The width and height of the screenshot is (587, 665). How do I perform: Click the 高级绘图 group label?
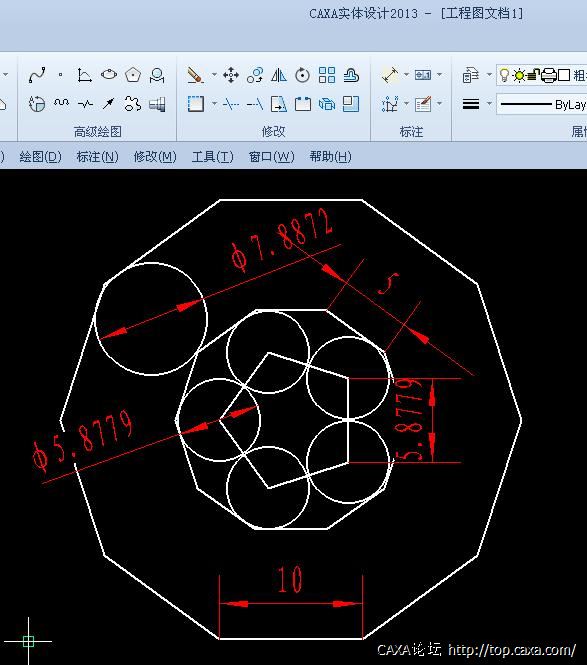pos(98,132)
